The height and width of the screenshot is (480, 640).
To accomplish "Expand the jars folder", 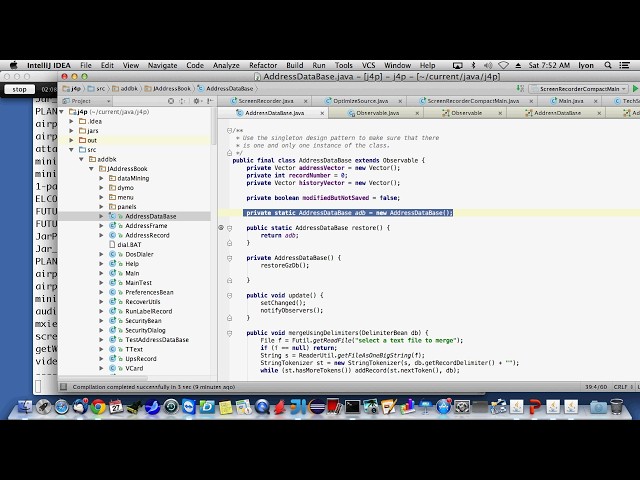I will click(71, 131).
